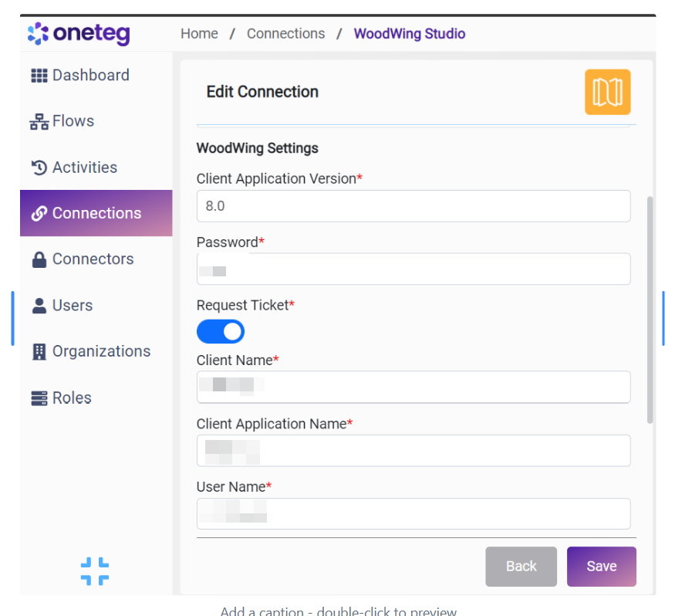Click the Flows diagram icon
Image resolution: width=692 pixels, height=616 pixels.
(39, 122)
